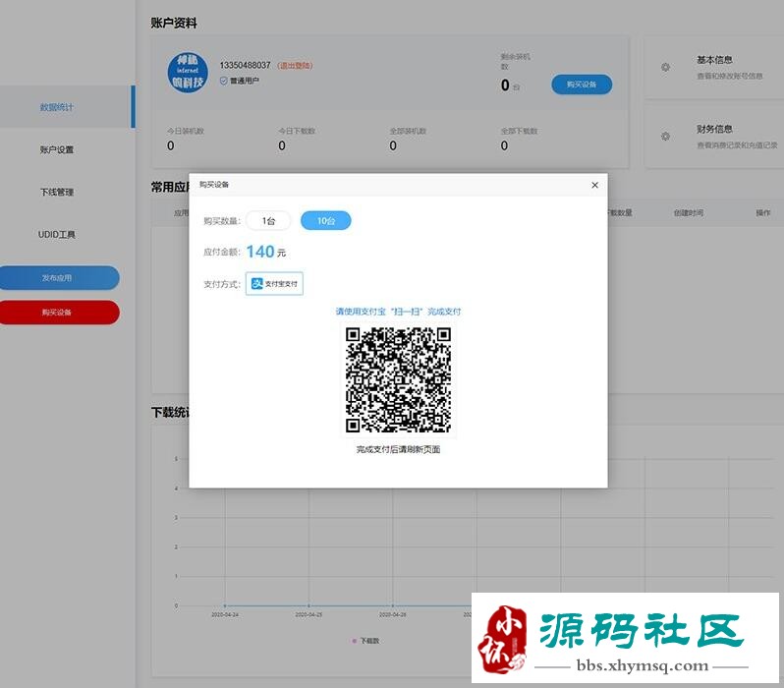Choose 支付宝支付 payment method
This screenshot has width=784, height=688.
point(274,284)
